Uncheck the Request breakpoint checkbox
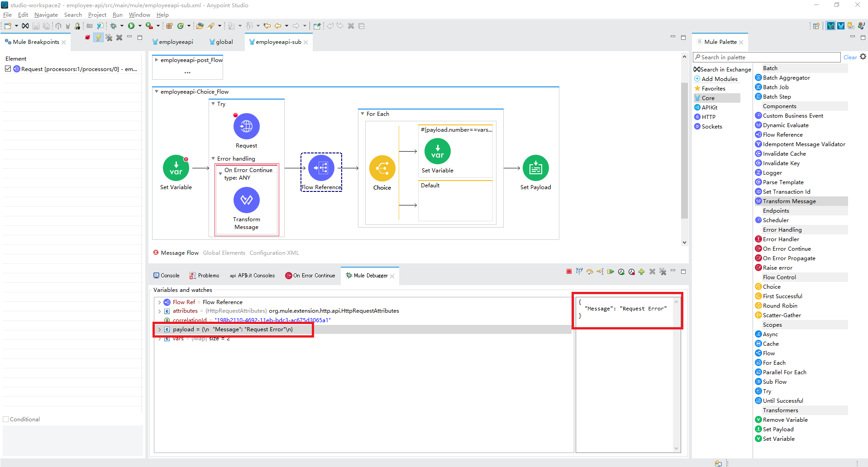868x467 pixels. [8, 69]
